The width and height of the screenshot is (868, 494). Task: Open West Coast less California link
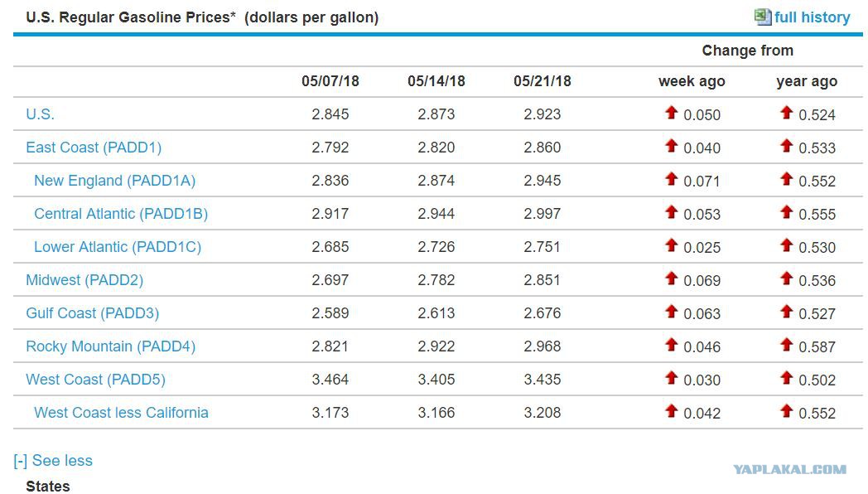[x=121, y=413]
